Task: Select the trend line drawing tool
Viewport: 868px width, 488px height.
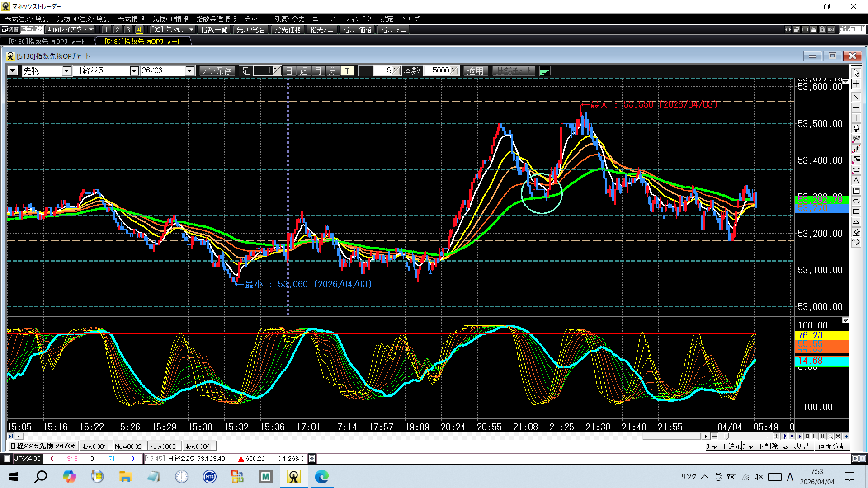Action: coord(856,97)
